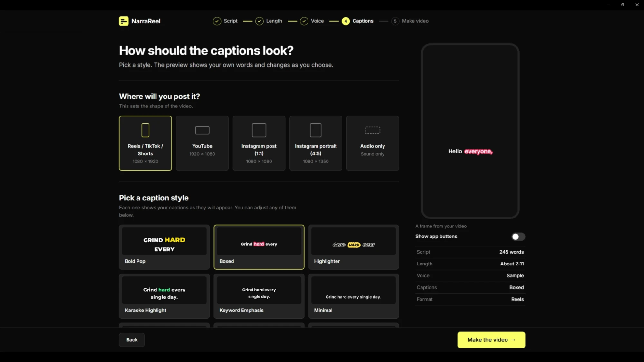Select the Bold Pop caption style

(164, 247)
